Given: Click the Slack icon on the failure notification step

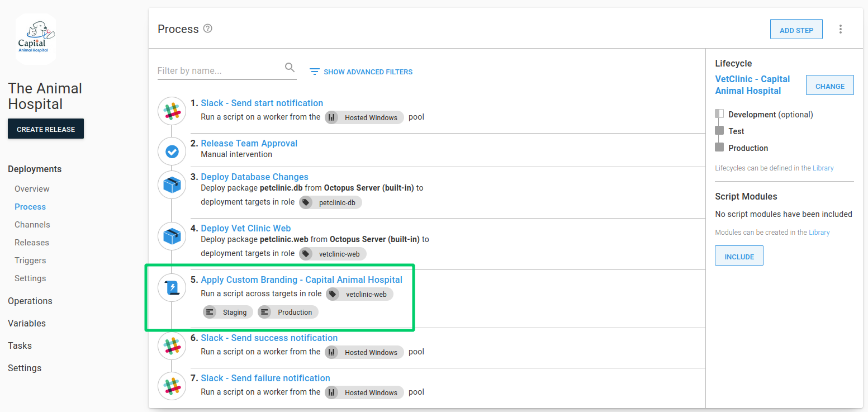Looking at the screenshot, I should (172, 386).
